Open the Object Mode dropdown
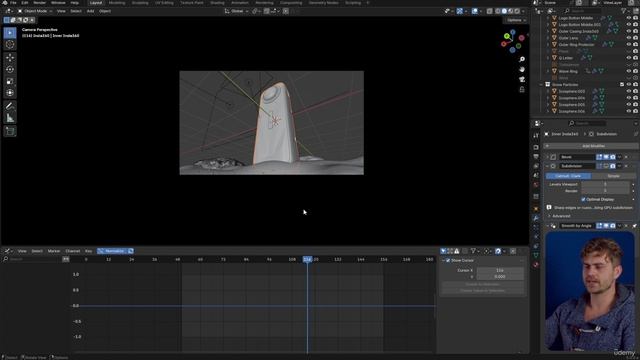 [35, 11]
